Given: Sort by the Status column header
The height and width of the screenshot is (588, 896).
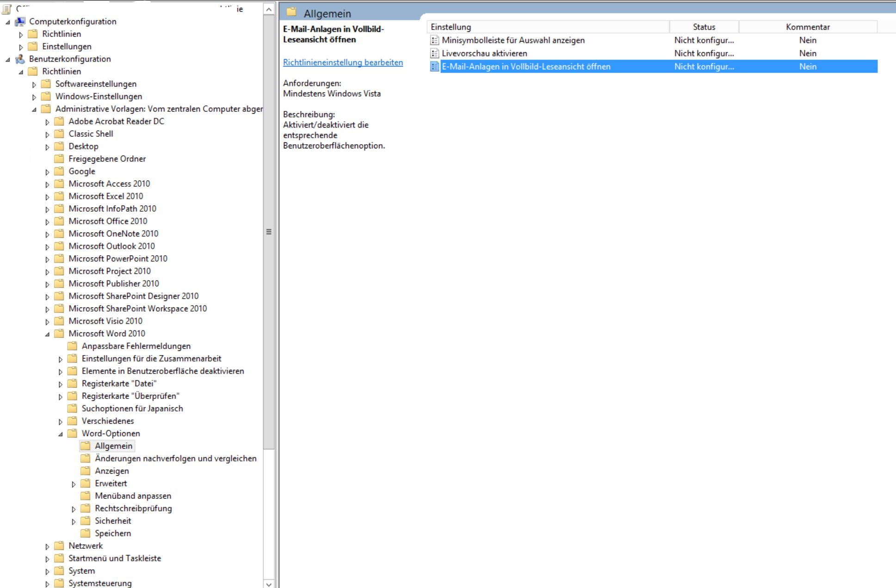Looking at the screenshot, I should tap(704, 27).
